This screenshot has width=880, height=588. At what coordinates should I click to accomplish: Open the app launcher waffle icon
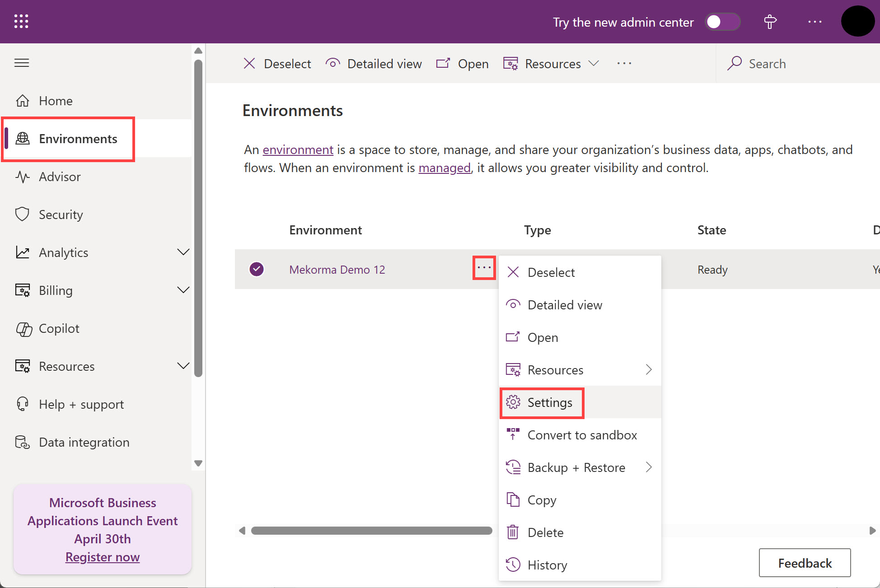[x=21, y=21]
